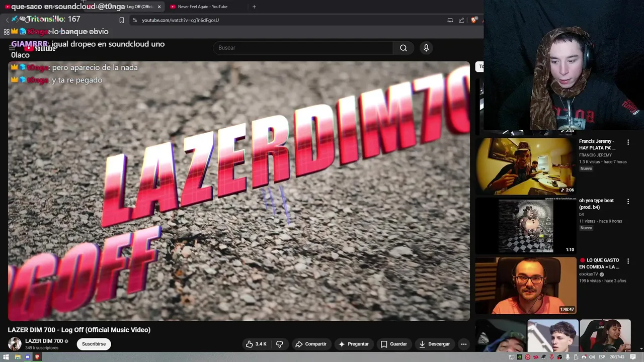Click elxokasTV channel name
644x362 pixels.
(588, 274)
